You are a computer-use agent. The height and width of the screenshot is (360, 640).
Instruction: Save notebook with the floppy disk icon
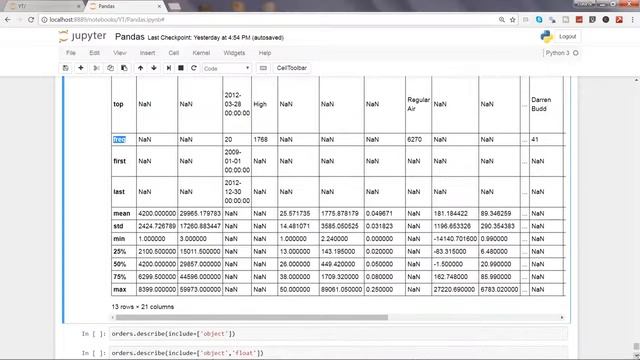(66, 68)
